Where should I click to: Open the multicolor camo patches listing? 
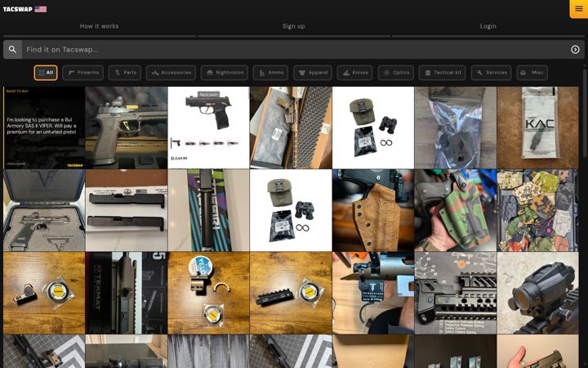click(x=537, y=210)
